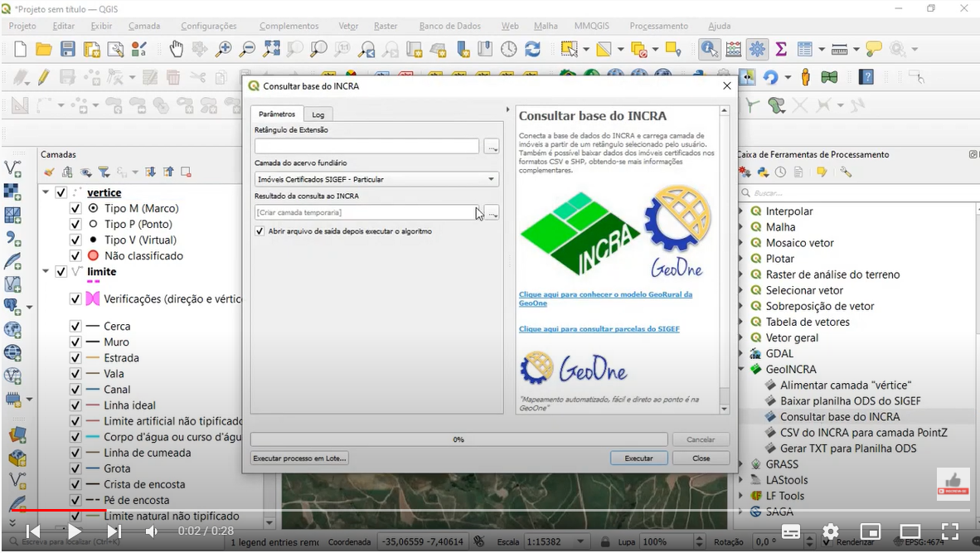Collapse the limite layer tree
This screenshot has height=553, width=980.
coord(46,271)
